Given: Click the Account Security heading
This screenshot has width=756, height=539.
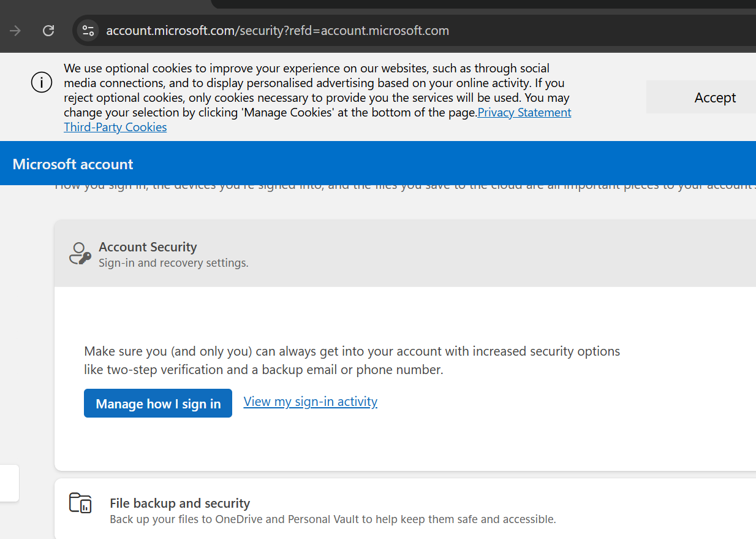Looking at the screenshot, I should (148, 247).
